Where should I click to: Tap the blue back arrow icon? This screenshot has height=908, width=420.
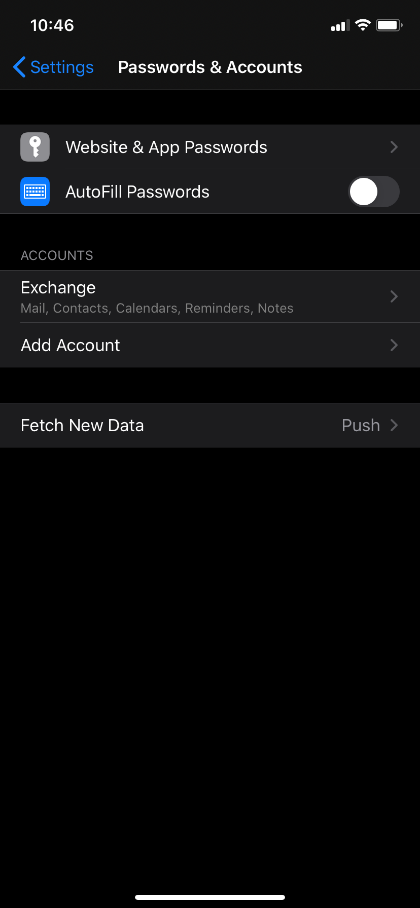[19, 67]
